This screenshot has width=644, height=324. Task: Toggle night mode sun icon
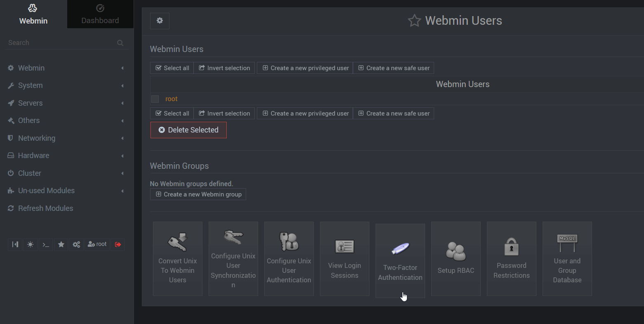pyautogui.click(x=31, y=244)
